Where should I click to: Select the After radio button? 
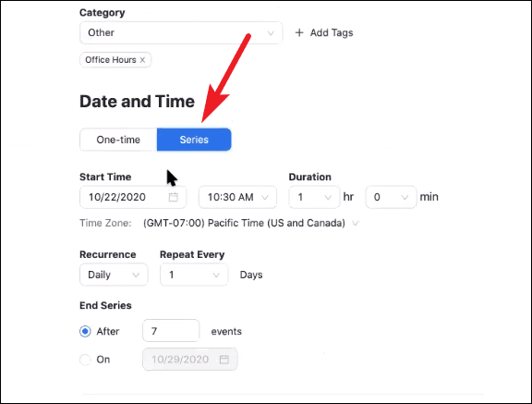click(x=85, y=331)
